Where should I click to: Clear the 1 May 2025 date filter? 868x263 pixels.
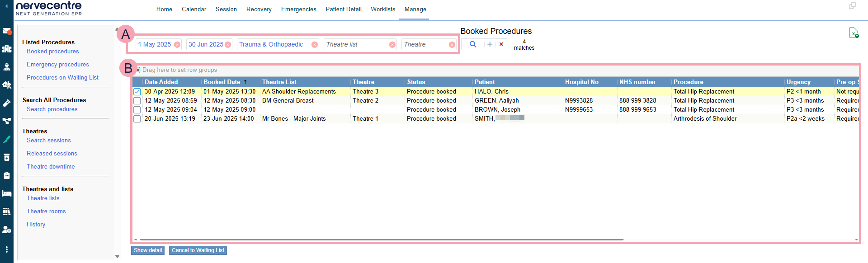pos(177,45)
